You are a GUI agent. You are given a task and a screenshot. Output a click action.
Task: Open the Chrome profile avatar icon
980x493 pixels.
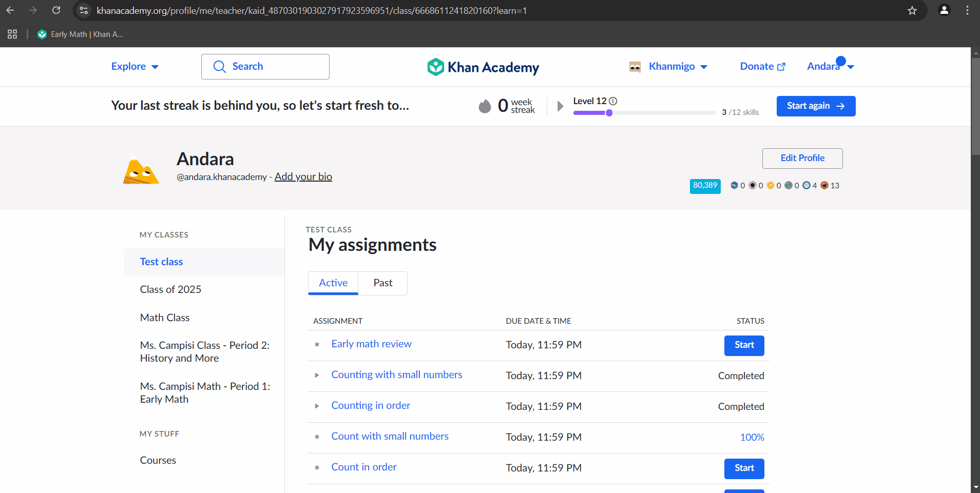[944, 10]
